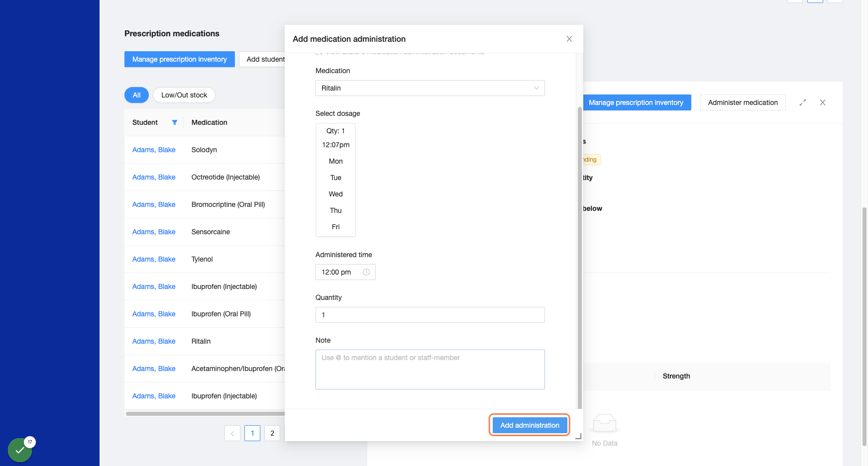
Task: Click the dialog vertical scrollbar
Action: pyautogui.click(x=579, y=258)
